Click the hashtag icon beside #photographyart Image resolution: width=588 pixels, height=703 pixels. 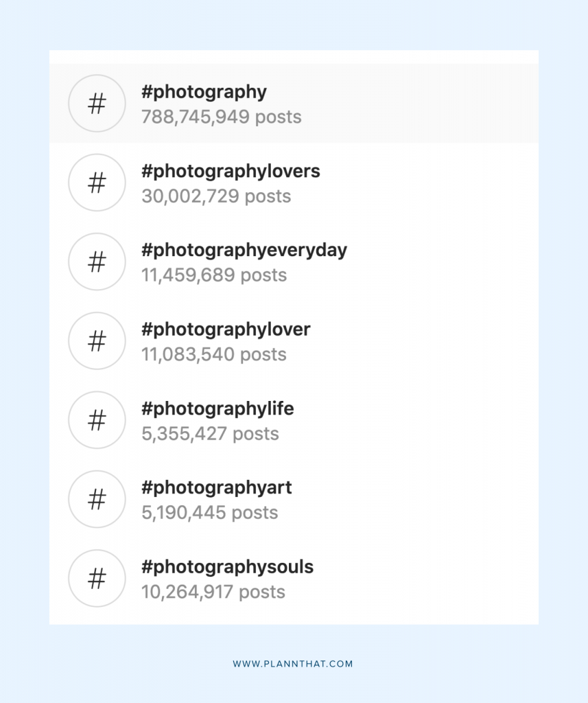(97, 499)
